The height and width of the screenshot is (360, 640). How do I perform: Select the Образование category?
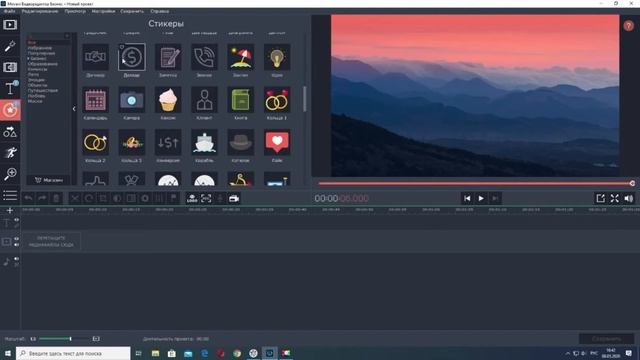pos(42,64)
